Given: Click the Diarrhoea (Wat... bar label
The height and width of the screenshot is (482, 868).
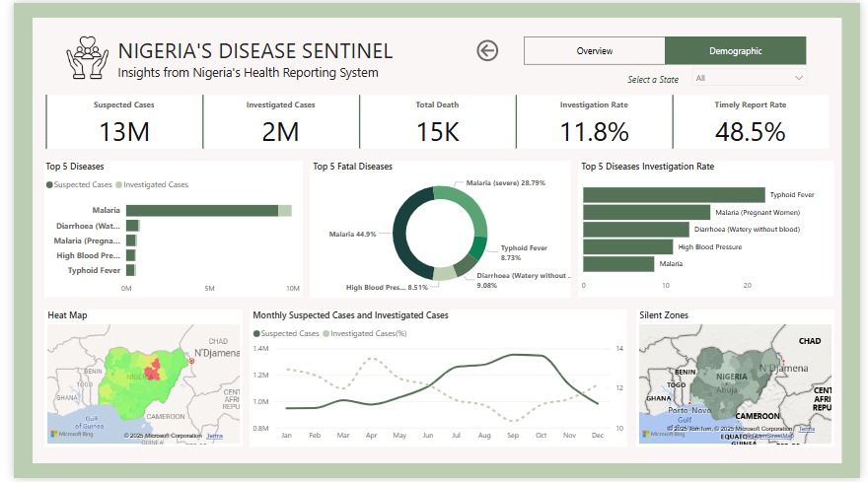Looking at the screenshot, I should [88, 226].
